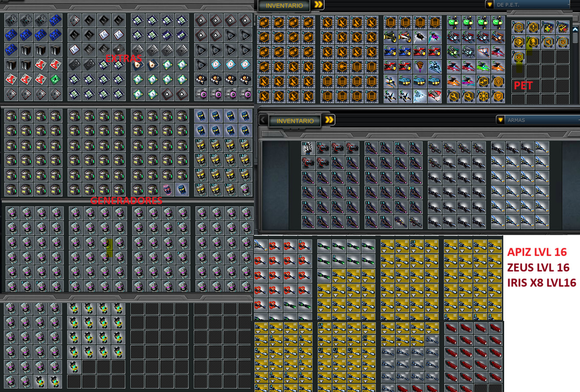
Task: Select the lime green ship design
Action: 483,66
